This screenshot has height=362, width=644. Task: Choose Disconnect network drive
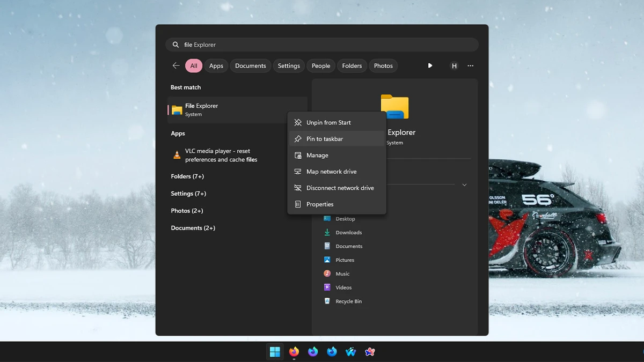[337, 188]
